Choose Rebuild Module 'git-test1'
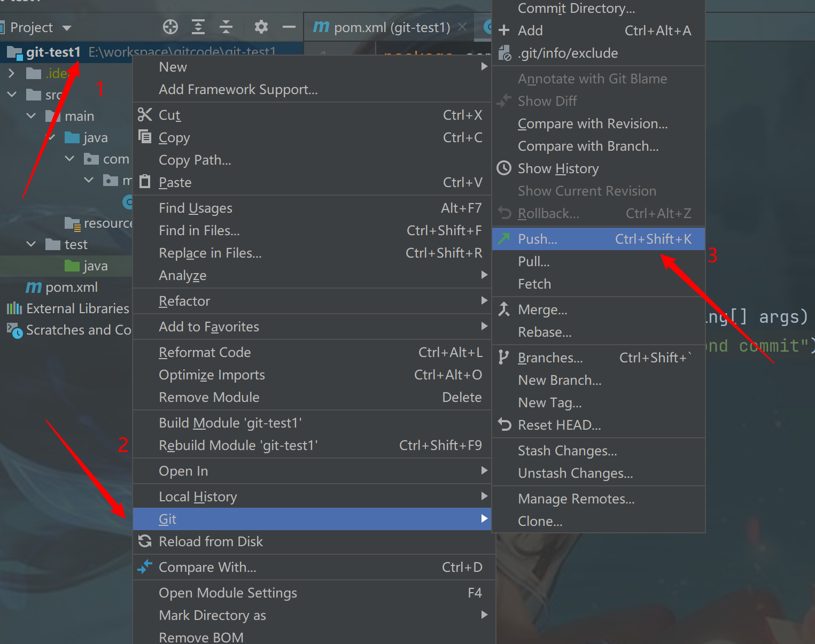 click(x=312, y=445)
